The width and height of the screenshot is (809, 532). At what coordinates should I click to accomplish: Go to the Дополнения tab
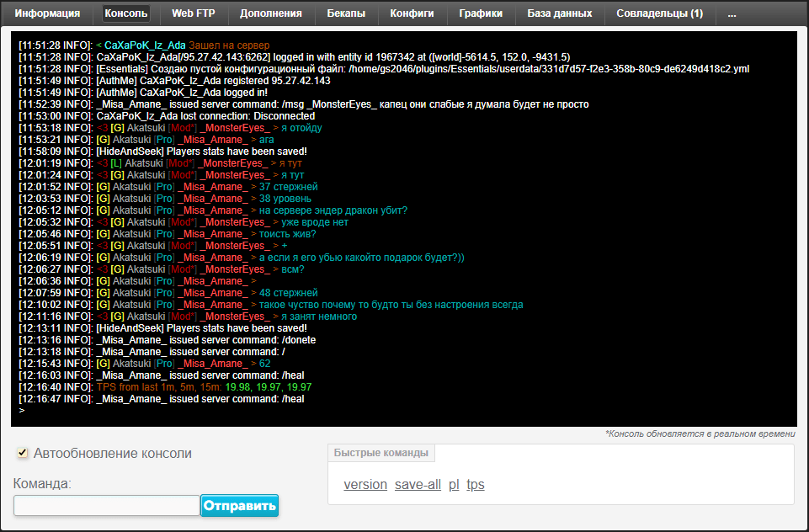coord(270,13)
